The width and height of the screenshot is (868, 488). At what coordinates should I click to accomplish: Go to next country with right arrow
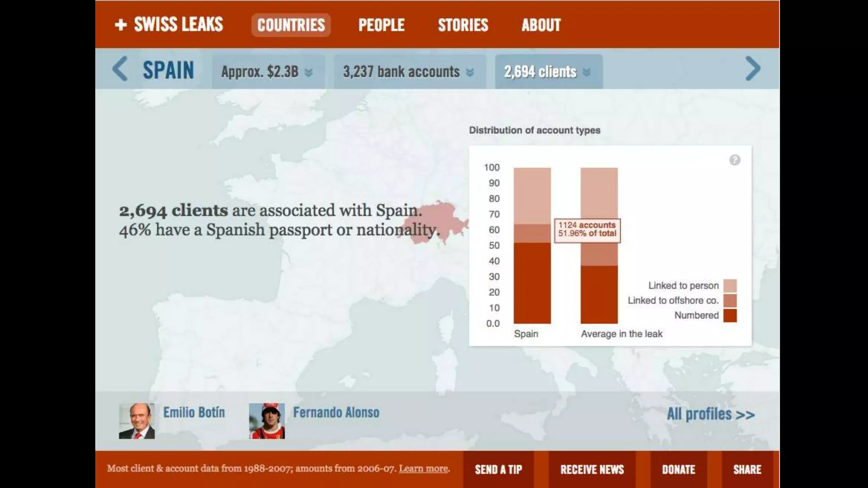(753, 69)
